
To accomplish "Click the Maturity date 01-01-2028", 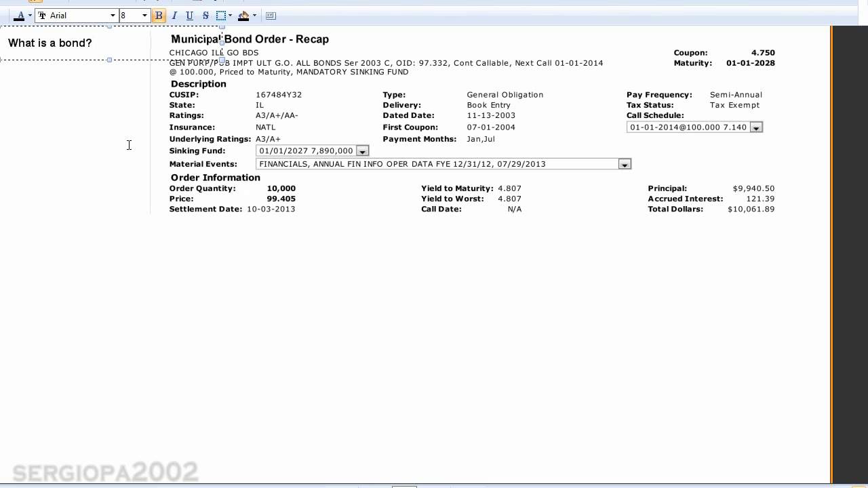I will pos(751,63).
